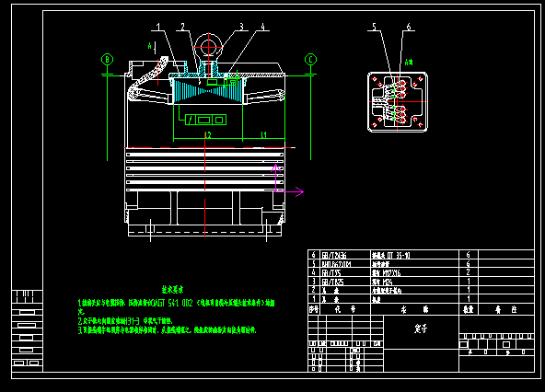Select the cyan hatched stator winding section
Viewport: 545px width, 392px height.
[x=208, y=91]
